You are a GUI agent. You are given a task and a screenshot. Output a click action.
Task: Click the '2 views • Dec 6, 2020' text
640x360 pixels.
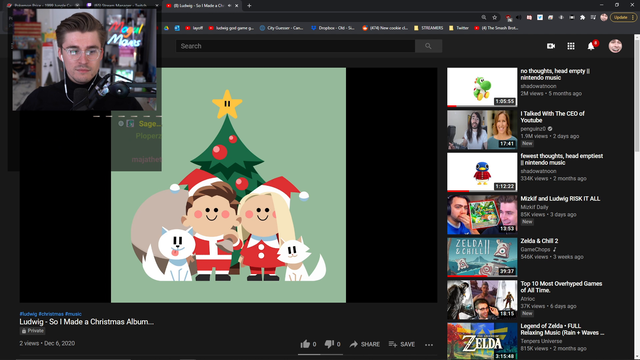pos(47,343)
